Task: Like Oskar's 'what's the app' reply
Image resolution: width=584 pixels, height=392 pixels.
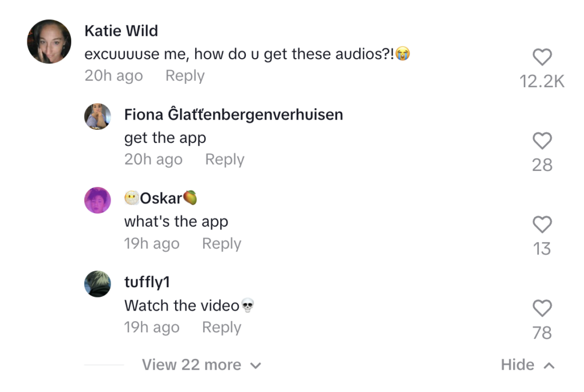Action: (542, 225)
